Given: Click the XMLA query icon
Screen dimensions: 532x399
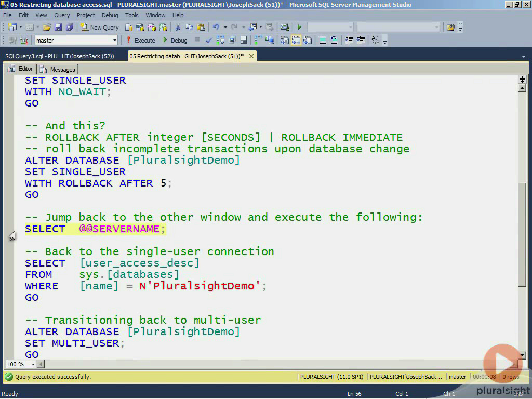Looking at the screenshot, I should pos(163,27).
